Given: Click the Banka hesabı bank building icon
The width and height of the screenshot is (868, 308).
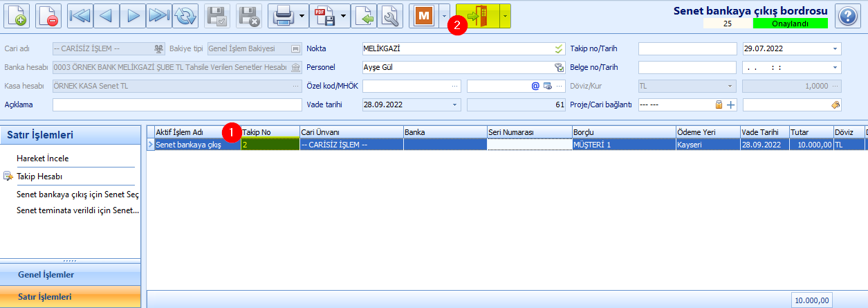Looking at the screenshot, I should [296, 67].
